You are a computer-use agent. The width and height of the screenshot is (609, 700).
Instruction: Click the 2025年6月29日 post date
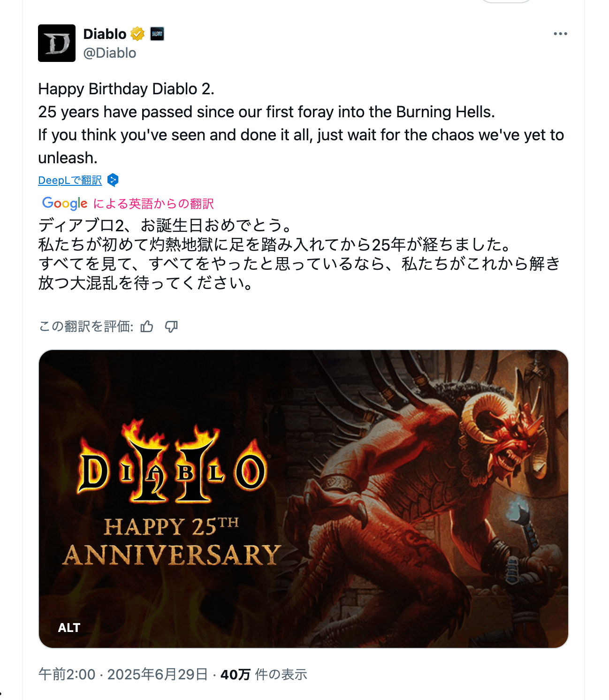(158, 674)
